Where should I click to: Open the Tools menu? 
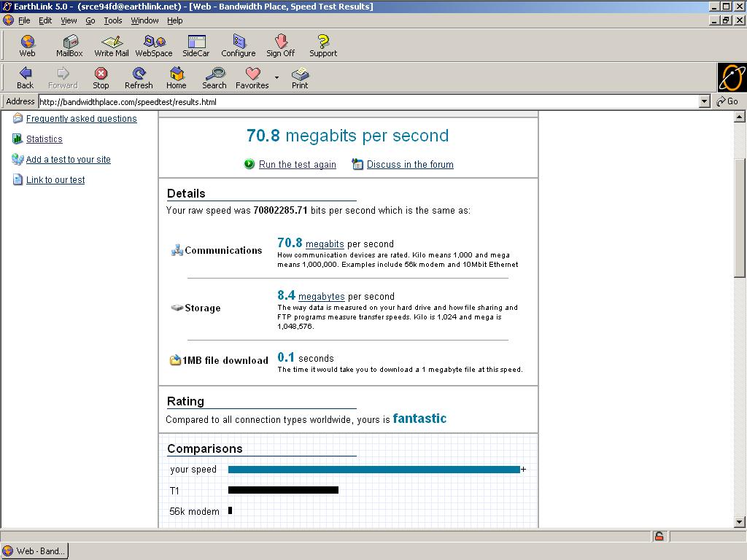[113, 20]
